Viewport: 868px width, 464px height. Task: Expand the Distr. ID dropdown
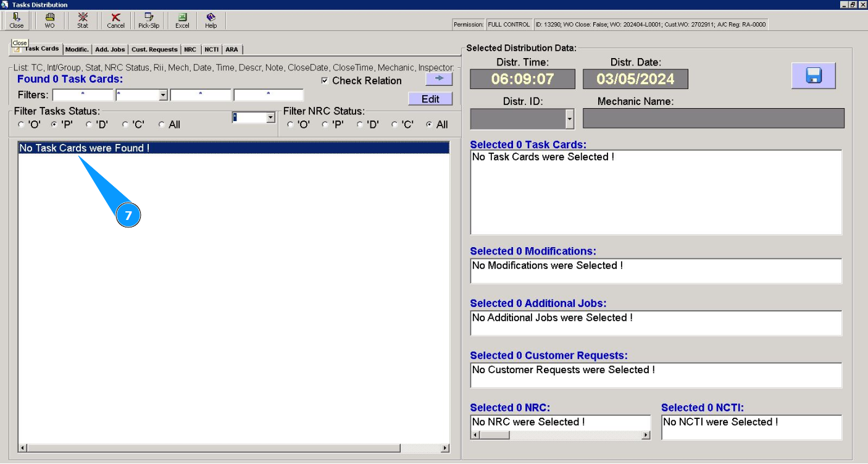click(x=570, y=119)
